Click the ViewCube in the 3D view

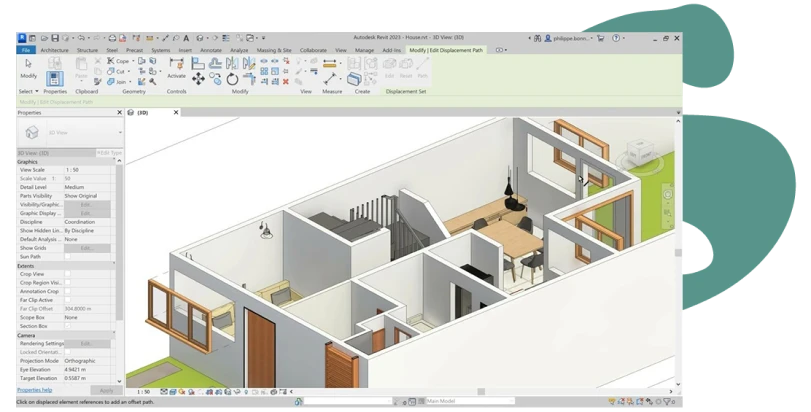click(640, 151)
